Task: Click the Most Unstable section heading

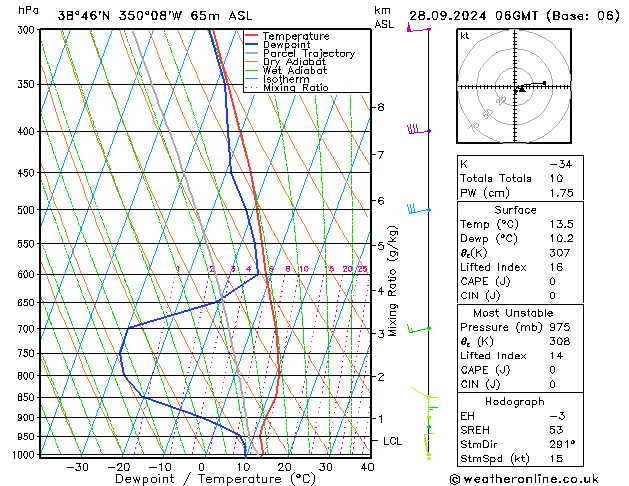Action: (x=513, y=313)
